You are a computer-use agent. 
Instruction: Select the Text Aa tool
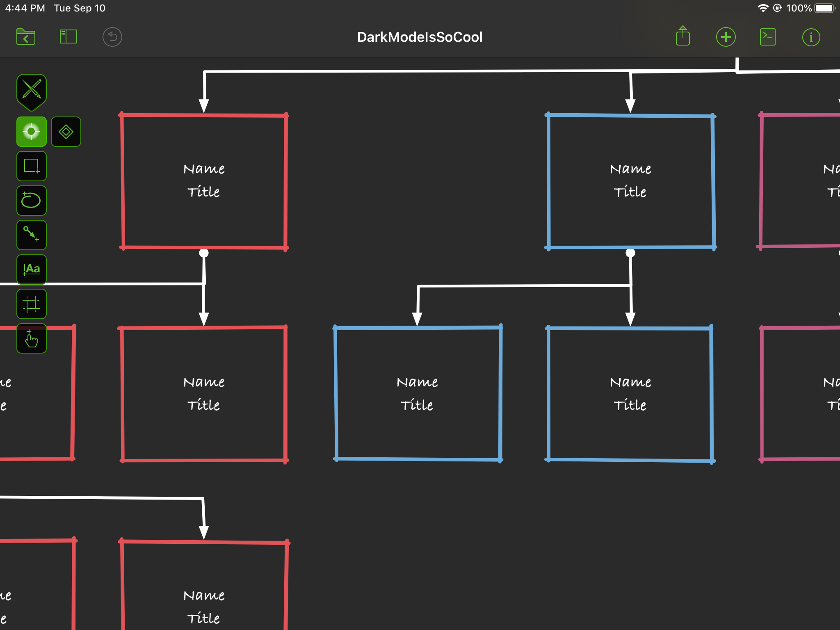pyautogui.click(x=32, y=269)
